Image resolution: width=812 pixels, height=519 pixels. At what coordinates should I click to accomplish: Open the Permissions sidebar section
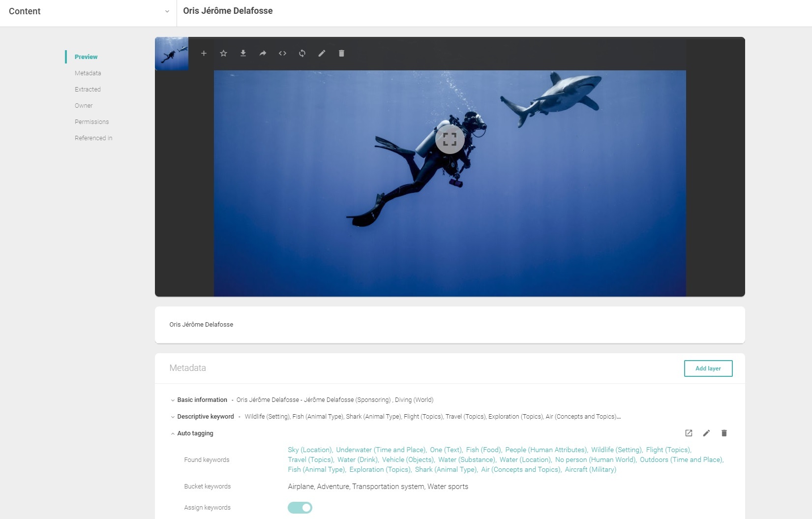[91, 122]
